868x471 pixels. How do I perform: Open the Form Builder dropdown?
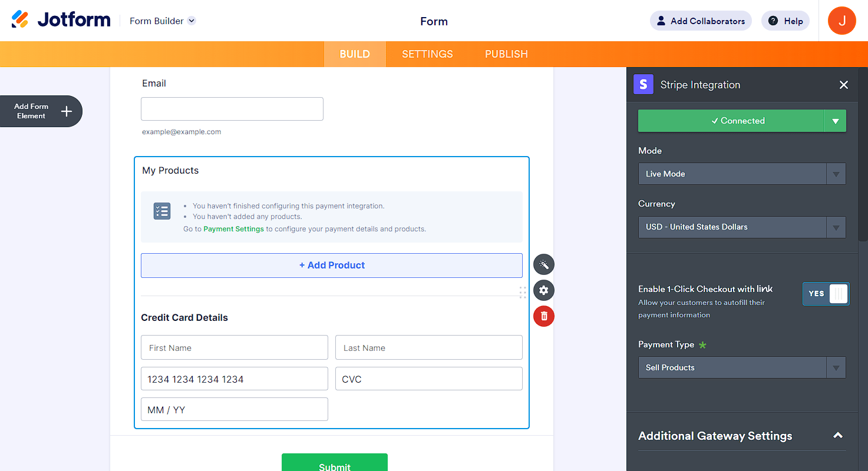coord(163,21)
